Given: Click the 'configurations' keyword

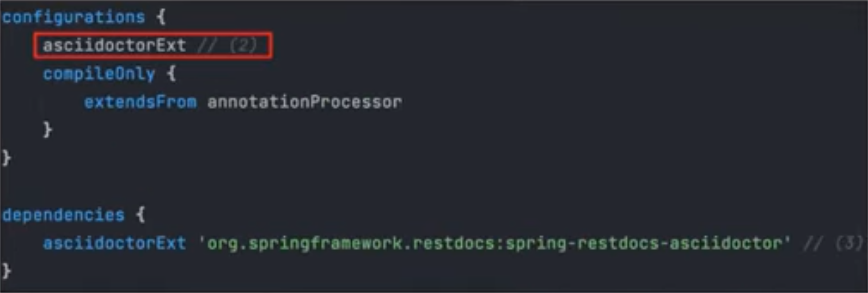Looking at the screenshot, I should [73, 17].
